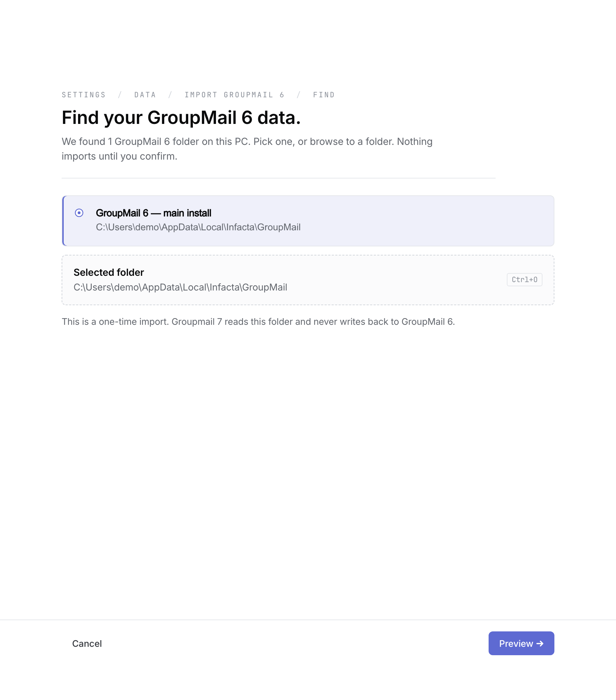Click the one-time import note text
Screen dimensions: 616x700
click(258, 322)
